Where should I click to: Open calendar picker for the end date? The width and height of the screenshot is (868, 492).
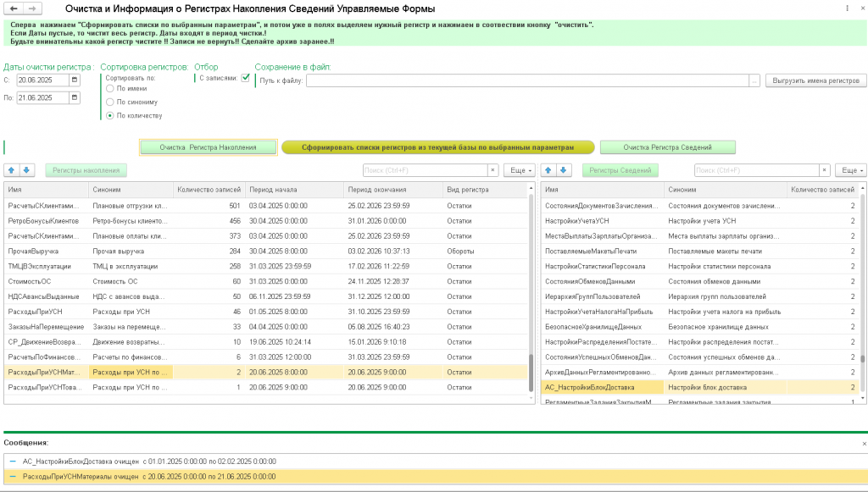(x=75, y=97)
